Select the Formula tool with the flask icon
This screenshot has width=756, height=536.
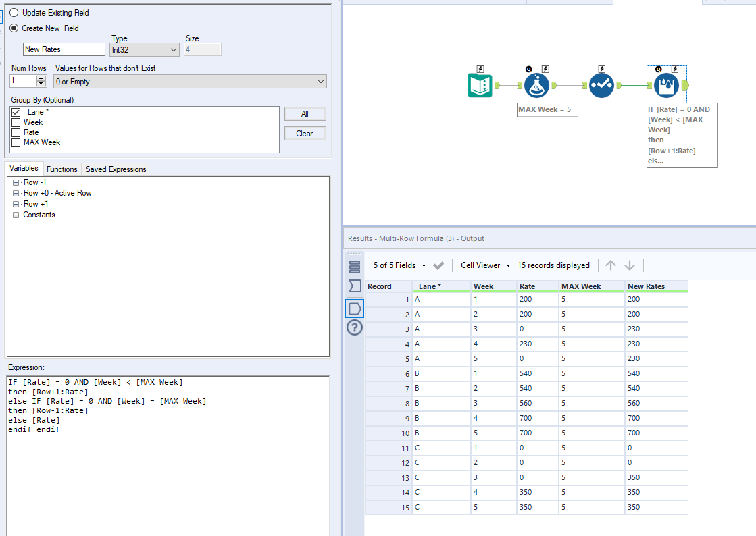536,86
